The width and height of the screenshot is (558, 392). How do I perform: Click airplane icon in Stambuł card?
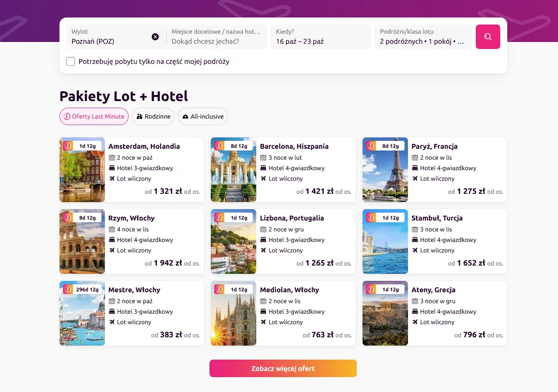click(415, 250)
